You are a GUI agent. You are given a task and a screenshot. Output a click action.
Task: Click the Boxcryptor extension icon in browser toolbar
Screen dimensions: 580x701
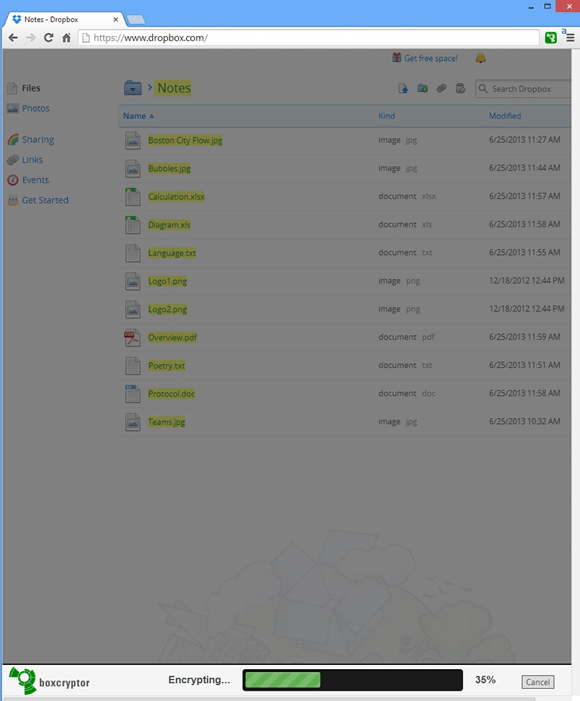551,38
